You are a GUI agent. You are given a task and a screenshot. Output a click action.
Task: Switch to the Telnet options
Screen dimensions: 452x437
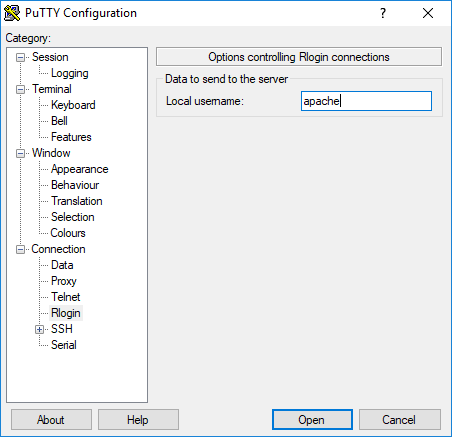65,297
